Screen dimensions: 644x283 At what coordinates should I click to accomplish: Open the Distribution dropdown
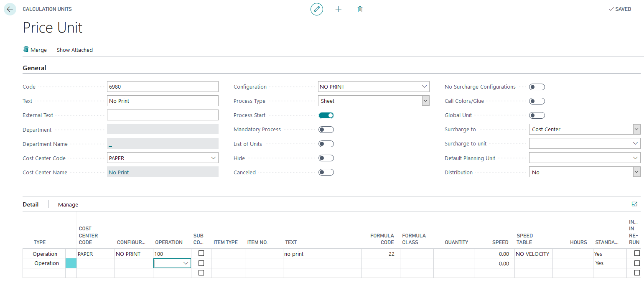pos(636,172)
